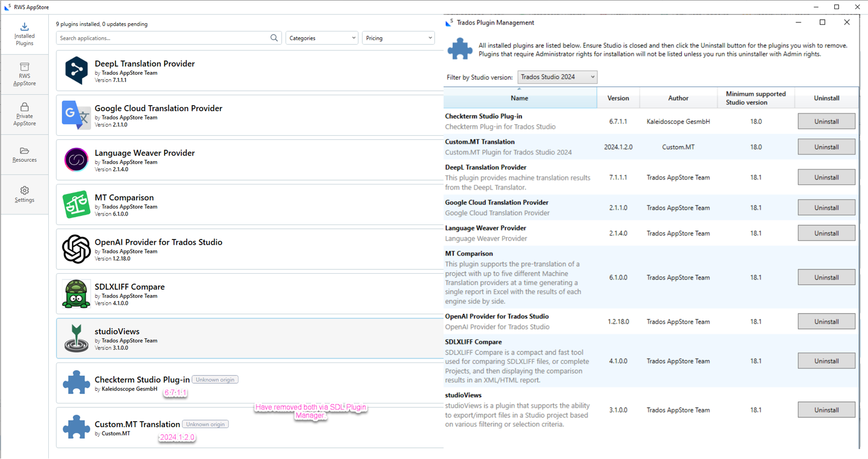Screen dimensions: 868x459
Task: Open the Pricing dropdown
Action: coord(398,38)
